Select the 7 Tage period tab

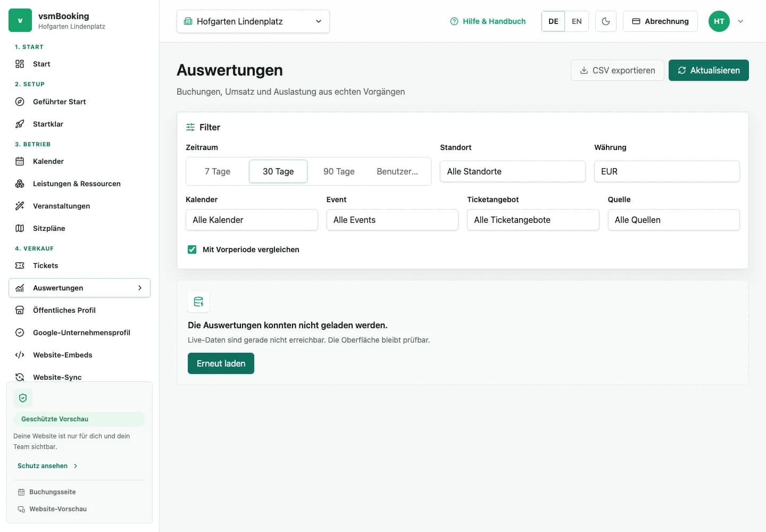218,171
